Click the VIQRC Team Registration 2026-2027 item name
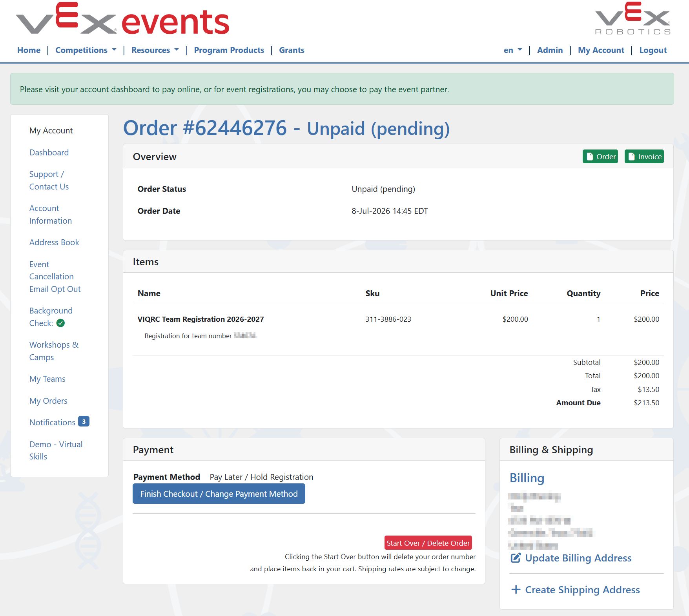The image size is (689, 616). tap(201, 319)
